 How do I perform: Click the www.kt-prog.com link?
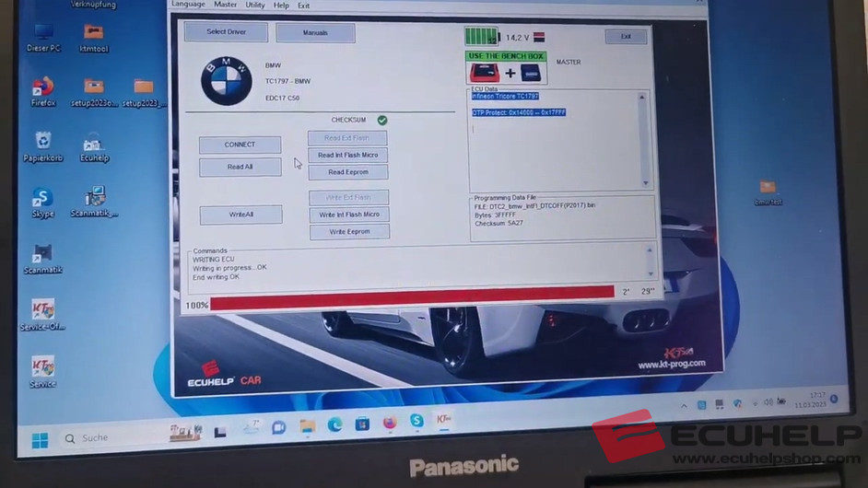672,364
